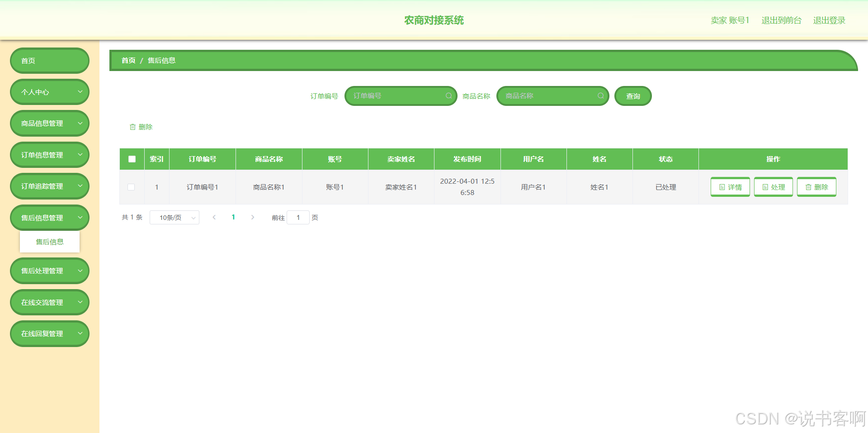Click the 查询 search button

[633, 96]
